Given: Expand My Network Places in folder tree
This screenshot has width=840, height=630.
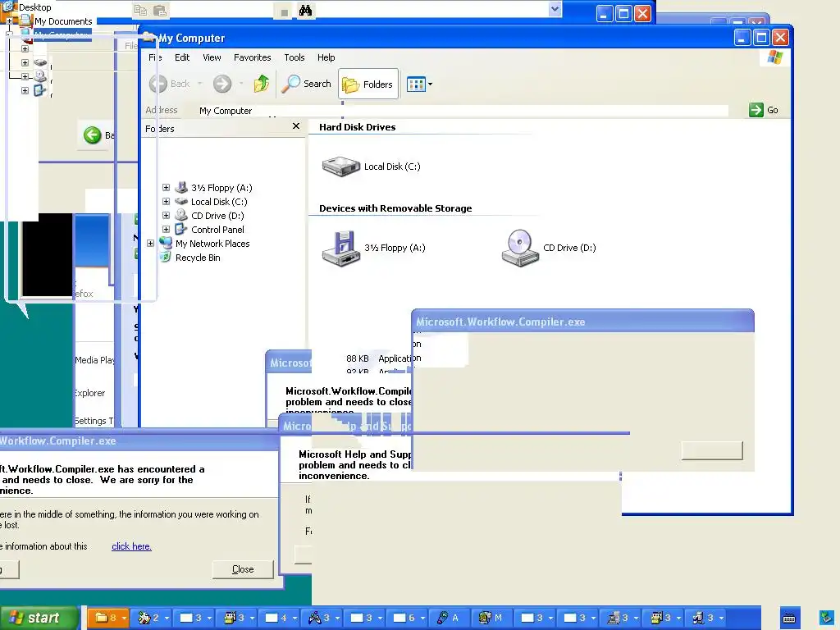Looking at the screenshot, I should 151,243.
